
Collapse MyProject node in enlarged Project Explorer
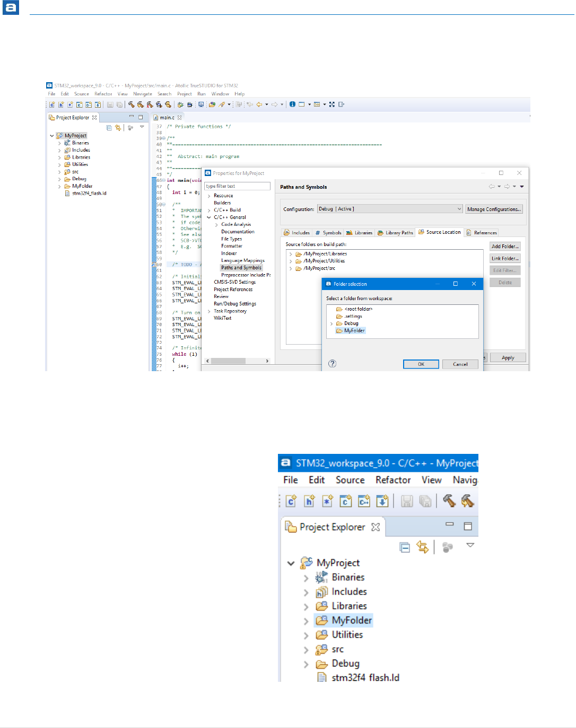click(291, 563)
